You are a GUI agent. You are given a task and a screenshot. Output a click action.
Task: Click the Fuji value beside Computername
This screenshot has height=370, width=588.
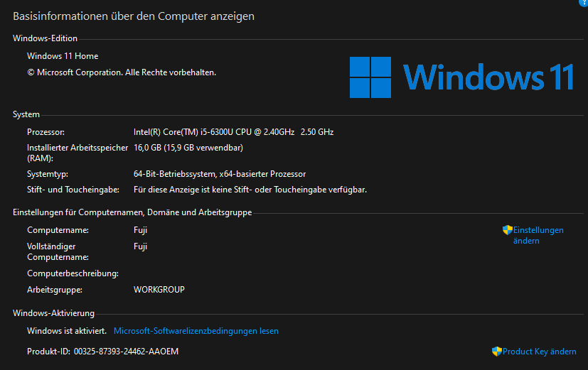140,230
